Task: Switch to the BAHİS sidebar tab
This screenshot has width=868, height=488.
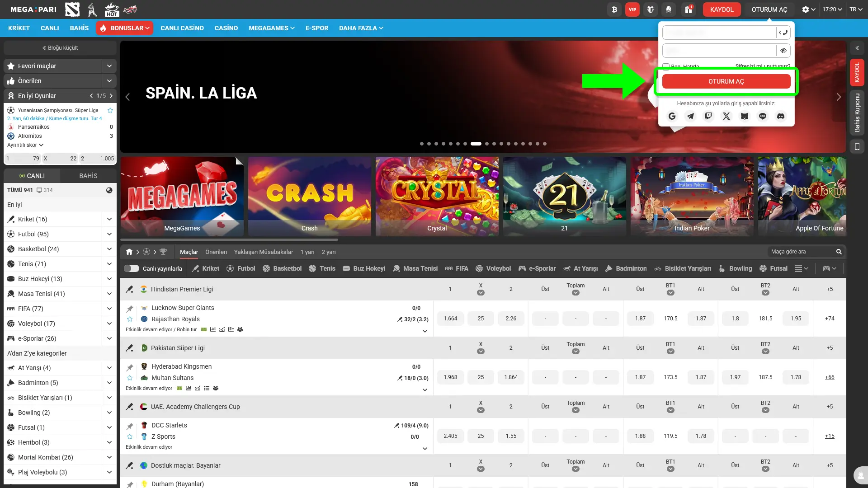Action: pos(88,176)
